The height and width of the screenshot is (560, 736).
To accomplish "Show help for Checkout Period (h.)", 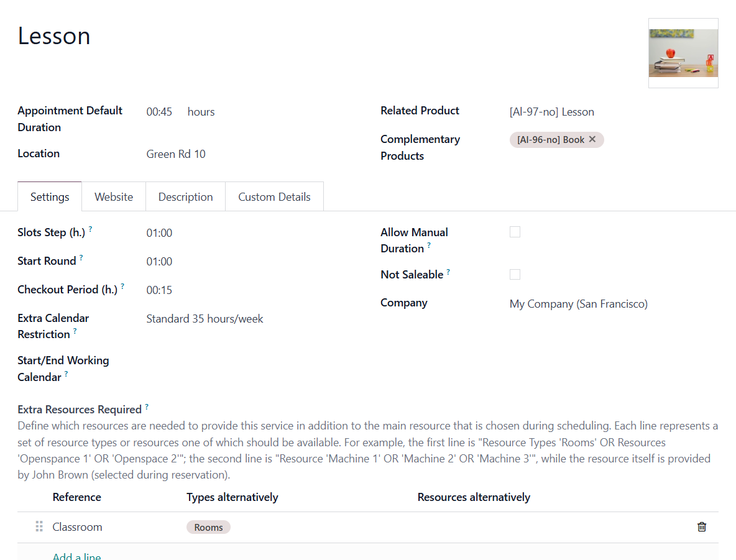I will click(x=122, y=286).
